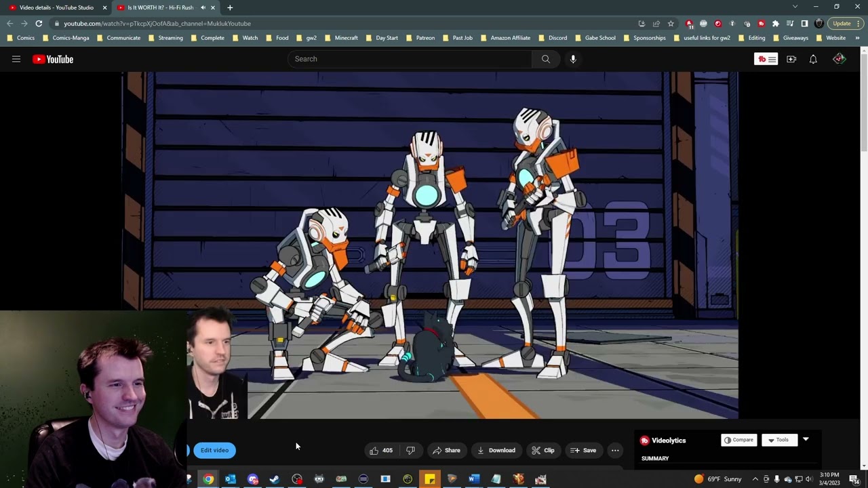Image resolution: width=868 pixels, height=488 pixels.
Task: Open the TubeBuddy menu in YouTube header
Action: (x=766, y=59)
